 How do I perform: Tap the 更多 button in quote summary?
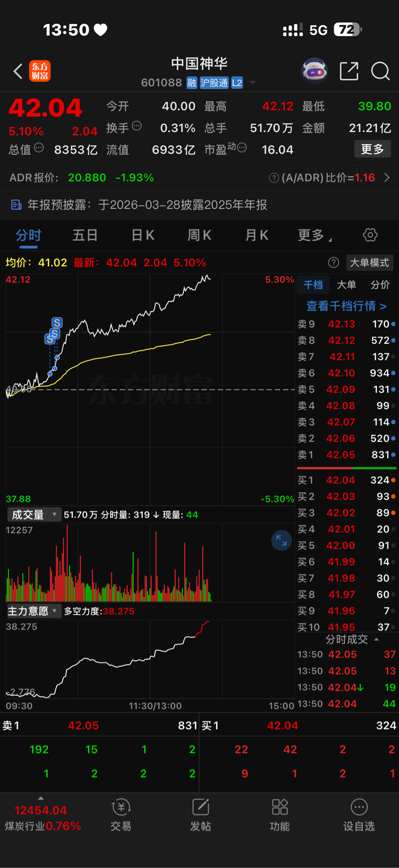pyautogui.click(x=373, y=149)
